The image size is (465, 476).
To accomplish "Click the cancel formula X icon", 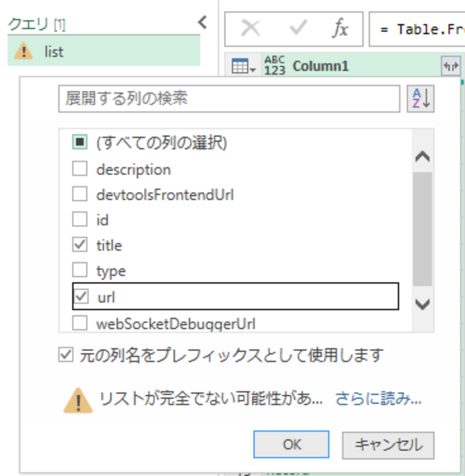I will (250, 28).
